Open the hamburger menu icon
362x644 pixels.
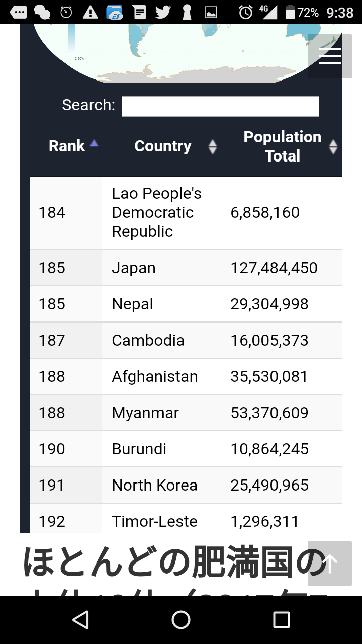tap(330, 56)
